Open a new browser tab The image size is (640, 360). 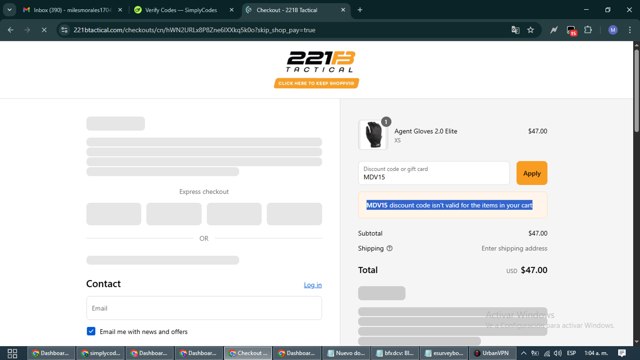(x=360, y=10)
